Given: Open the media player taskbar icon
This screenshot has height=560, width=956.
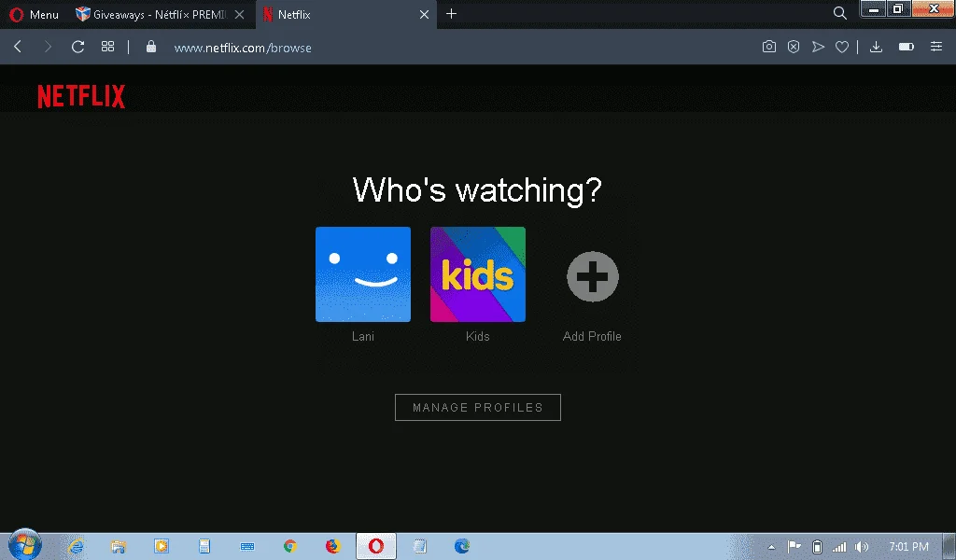Looking at the screenshot, I should click(x=161, y=546).
